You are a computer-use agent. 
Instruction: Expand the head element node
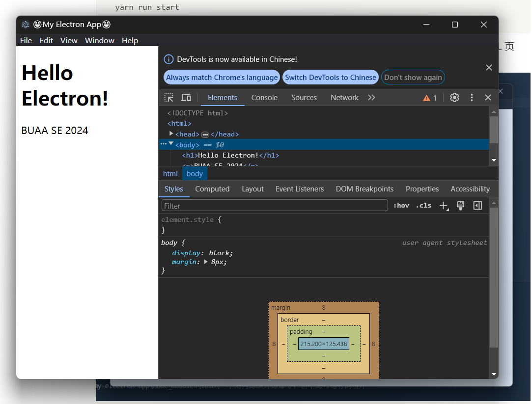(171, 134)
